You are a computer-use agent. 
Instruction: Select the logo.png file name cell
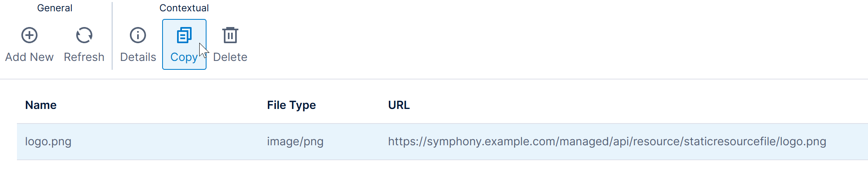tap(48, 142)
